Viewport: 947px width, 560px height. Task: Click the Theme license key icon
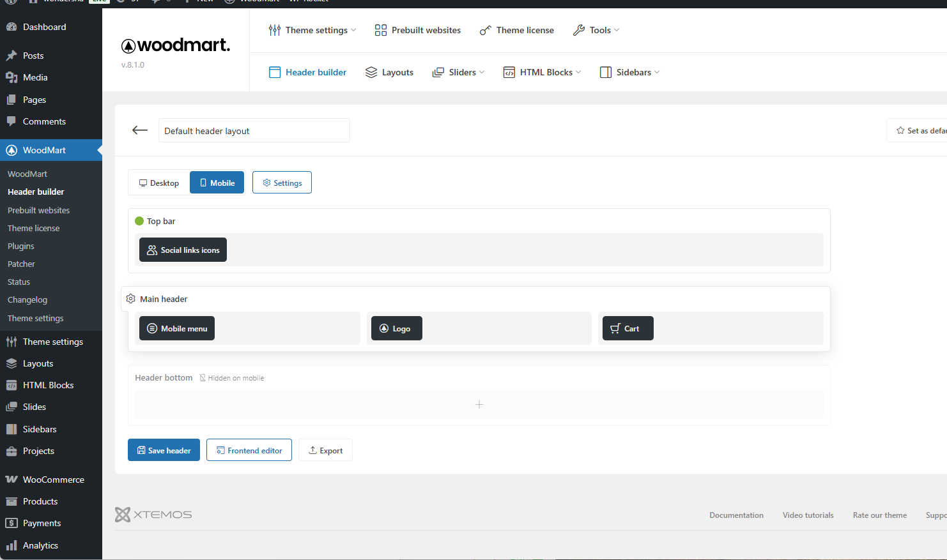(486, 30)
